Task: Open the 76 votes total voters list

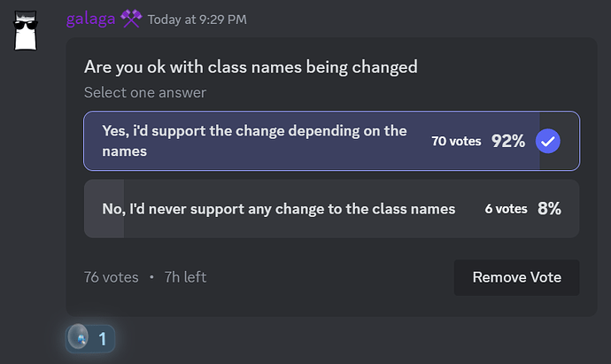Action: pos(111,277)
